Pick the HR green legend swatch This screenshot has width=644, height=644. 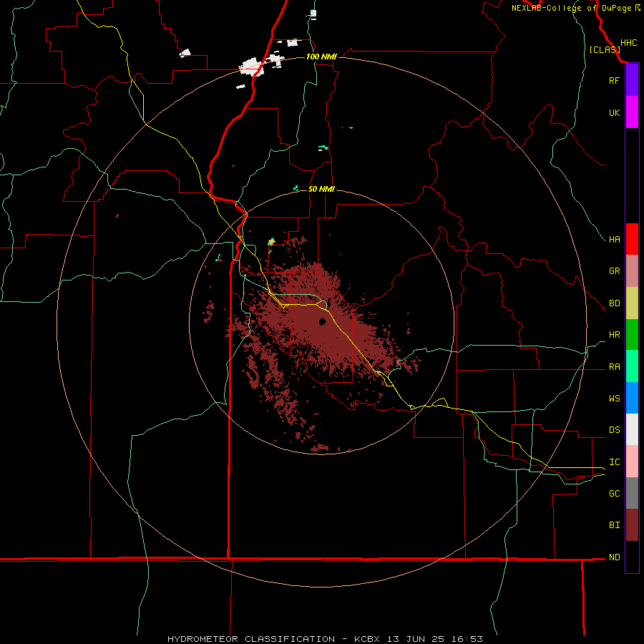tap(632, 335)
